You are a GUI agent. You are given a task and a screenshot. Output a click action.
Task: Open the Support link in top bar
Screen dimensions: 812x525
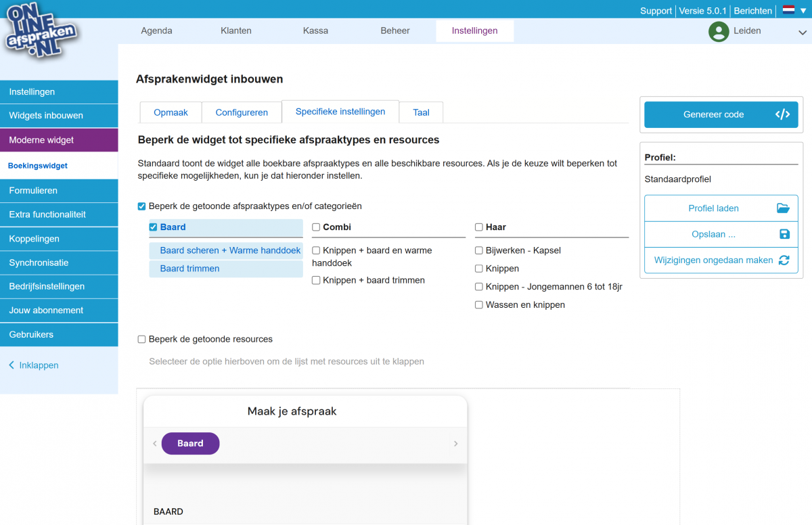(656, 11)
